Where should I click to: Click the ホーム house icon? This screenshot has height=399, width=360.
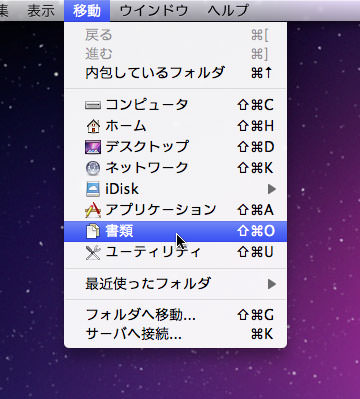tap(93, 126)
